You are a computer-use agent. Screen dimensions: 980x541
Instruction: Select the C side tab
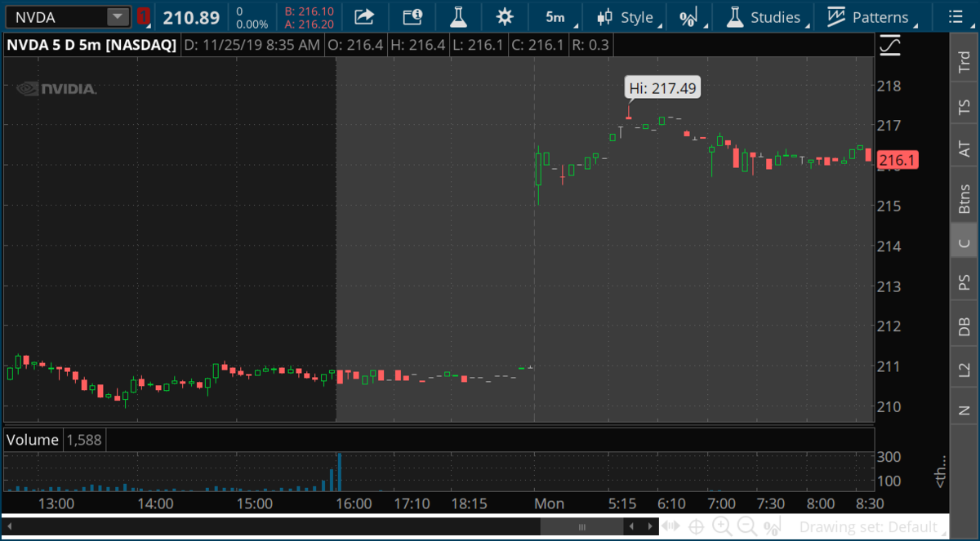click(964, 242)
